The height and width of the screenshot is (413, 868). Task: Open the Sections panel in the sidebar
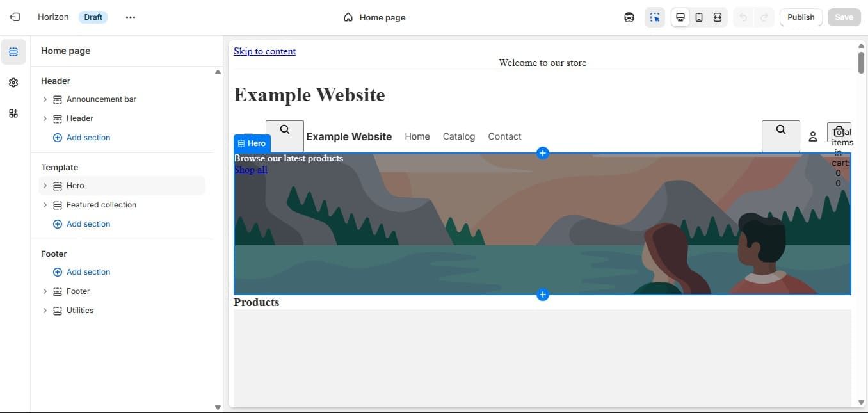pyautogui.click(x=13, y=51)
